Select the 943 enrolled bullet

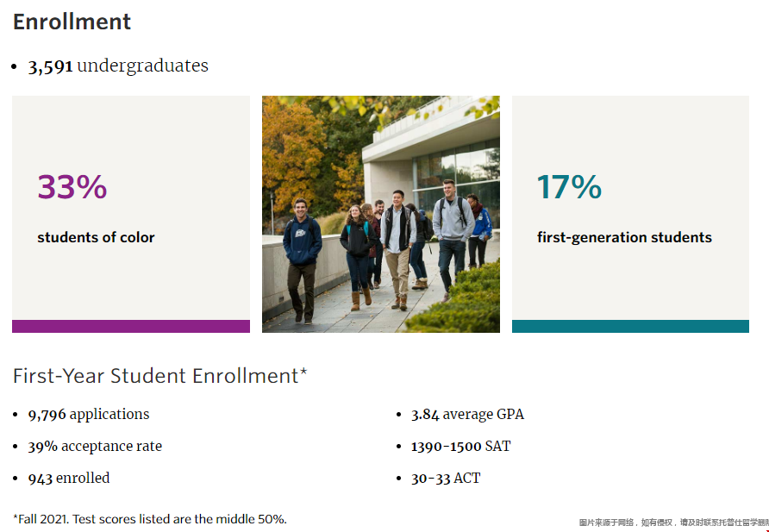tap(69, 478)
